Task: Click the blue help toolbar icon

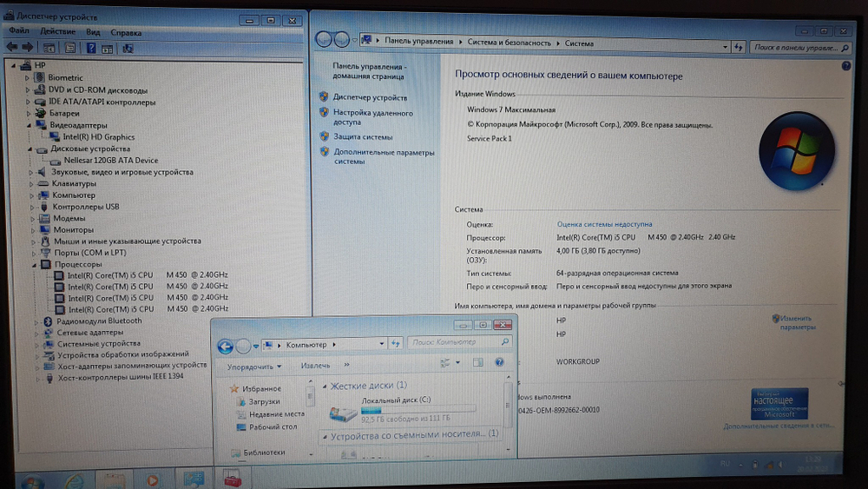Action: (x=91, y=48)
